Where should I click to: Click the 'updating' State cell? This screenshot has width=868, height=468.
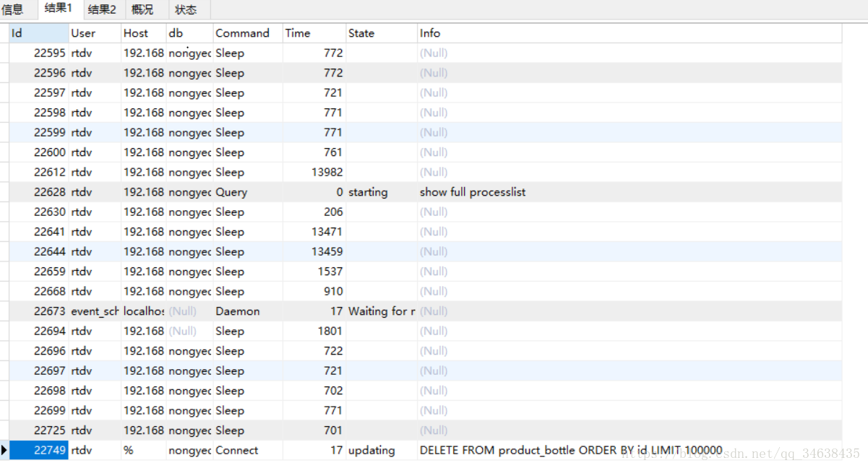coord(382,450)
